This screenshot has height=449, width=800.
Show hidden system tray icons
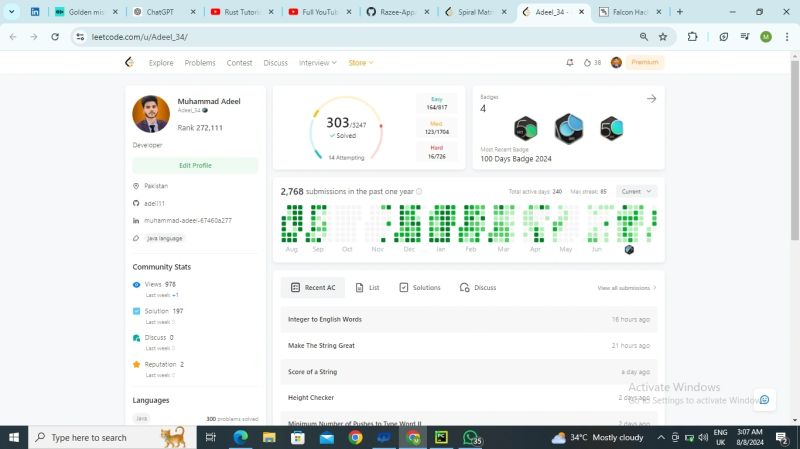click(x=661, y=437)
